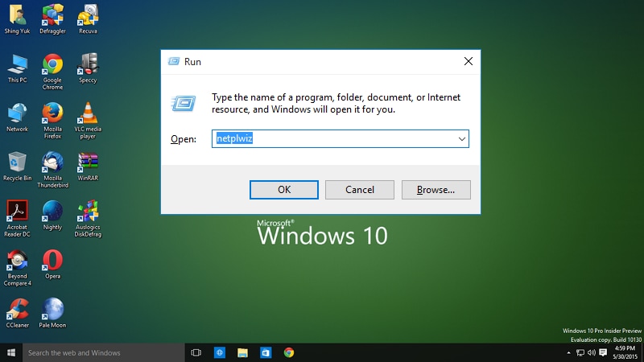Launch WinRAR from the desktop
This screenshot has height=362, width=644.
point(88,167)
